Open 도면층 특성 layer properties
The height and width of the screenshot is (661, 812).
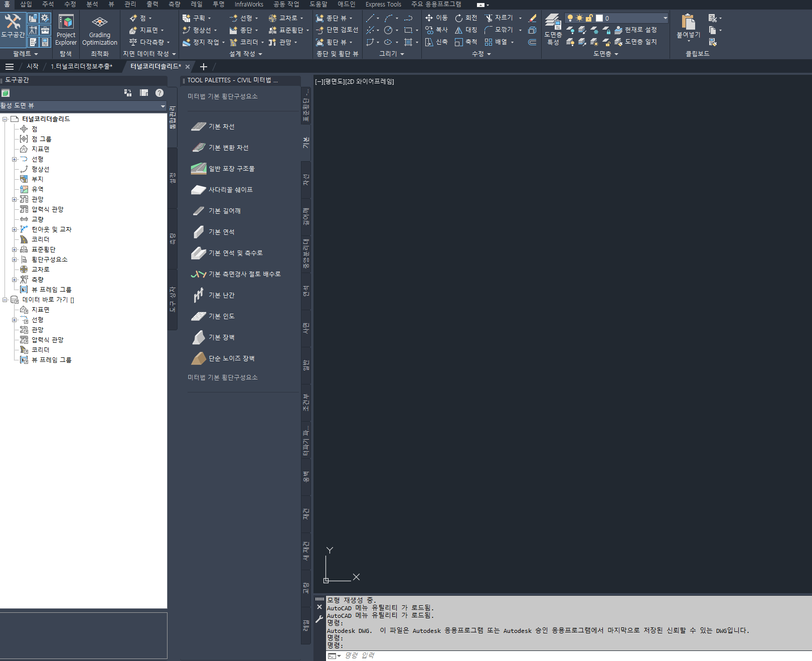[553, 30]
